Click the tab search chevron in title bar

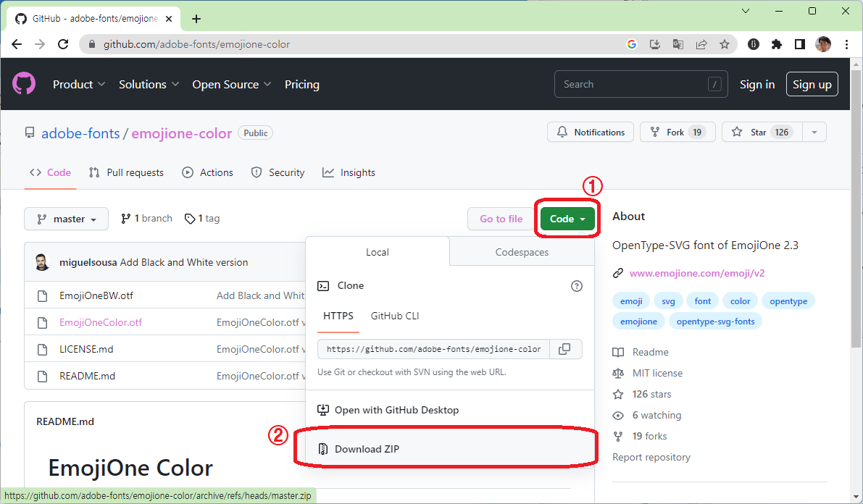click(x=746, y=11)
